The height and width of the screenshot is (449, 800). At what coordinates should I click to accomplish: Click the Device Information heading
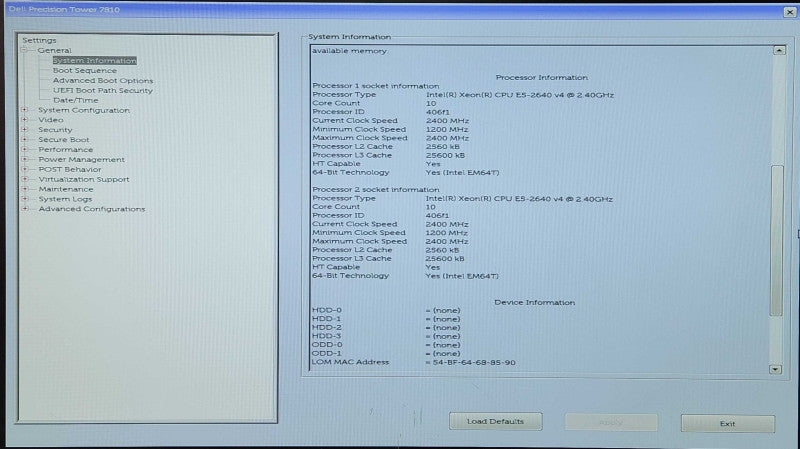click(x=534, y=302)
